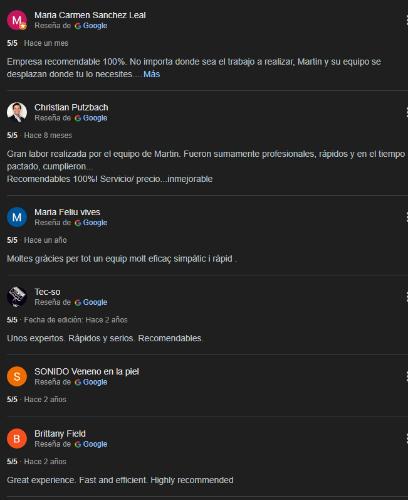Click Maria Carmen Sanchez Leal's pink avatar
This screenshot has width=408, height=500.
[x=17, y=20]
